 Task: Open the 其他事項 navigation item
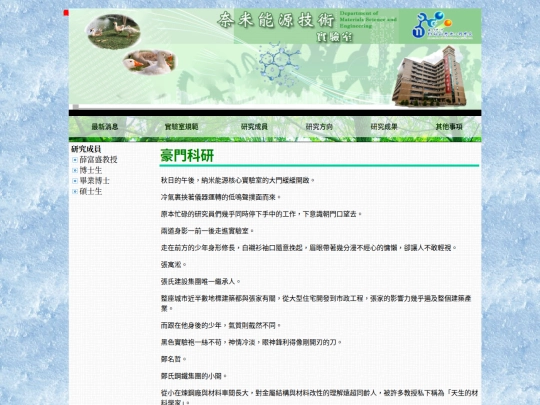pyautogui.click(x=449, y=127)
